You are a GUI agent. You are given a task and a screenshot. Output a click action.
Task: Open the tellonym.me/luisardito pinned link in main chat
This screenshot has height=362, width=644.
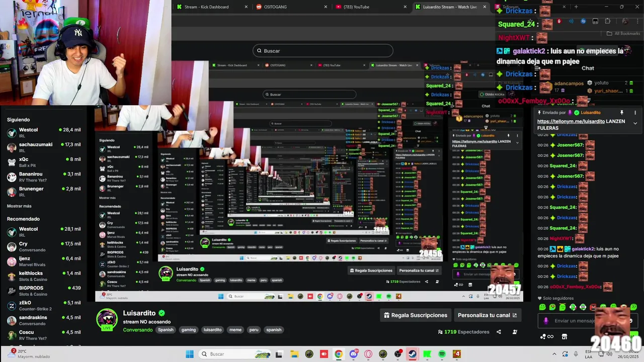click(x=571, y=122)
